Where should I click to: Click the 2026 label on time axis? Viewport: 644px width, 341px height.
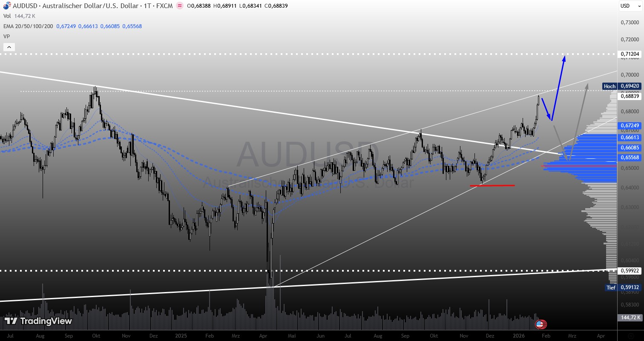point(520,336)
